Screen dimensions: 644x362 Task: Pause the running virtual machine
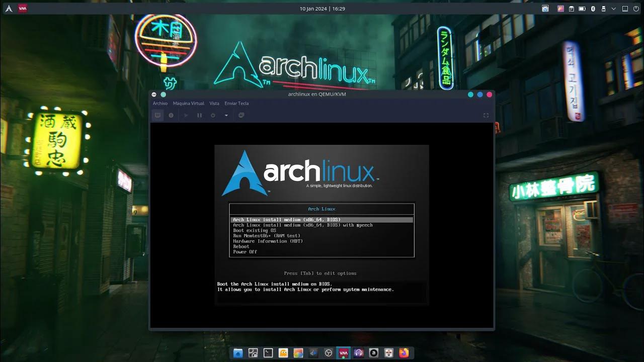point(199,115)
